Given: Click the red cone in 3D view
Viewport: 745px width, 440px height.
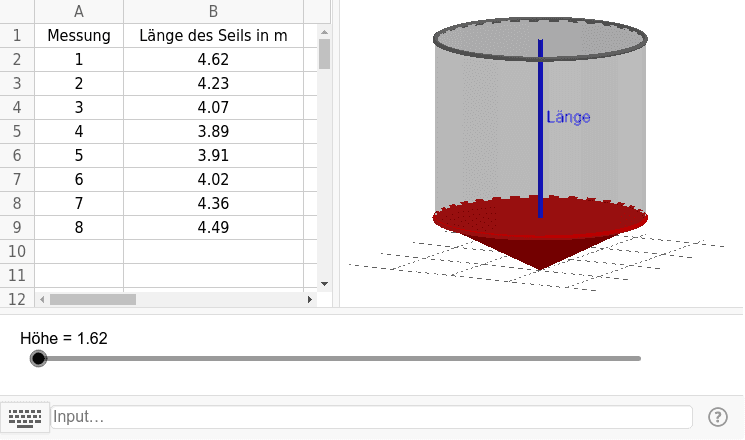Looking at the screenshot, I should (540, 233).
